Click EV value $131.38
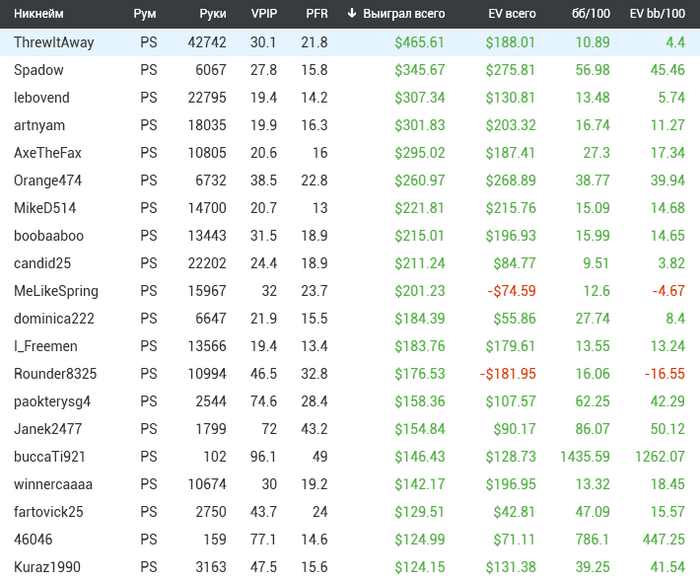 click(x=511, y=567)
